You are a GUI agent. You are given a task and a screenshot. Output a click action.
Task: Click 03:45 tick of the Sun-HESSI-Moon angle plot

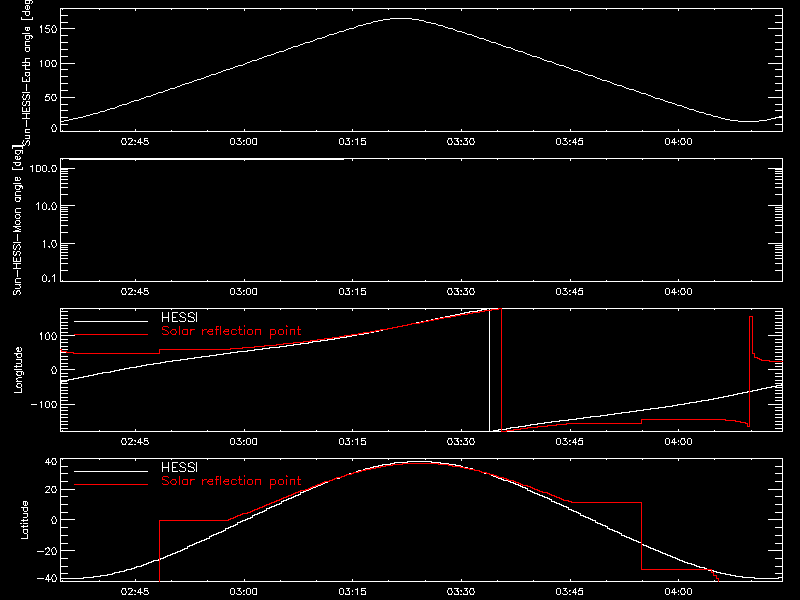click(x=569, y=292)
